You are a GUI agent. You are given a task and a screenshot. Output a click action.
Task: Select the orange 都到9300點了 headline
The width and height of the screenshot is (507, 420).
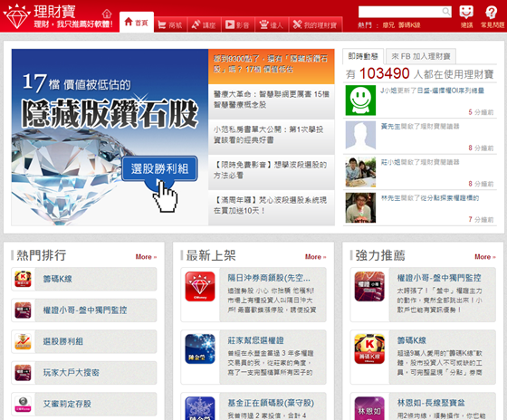[272, 66]
